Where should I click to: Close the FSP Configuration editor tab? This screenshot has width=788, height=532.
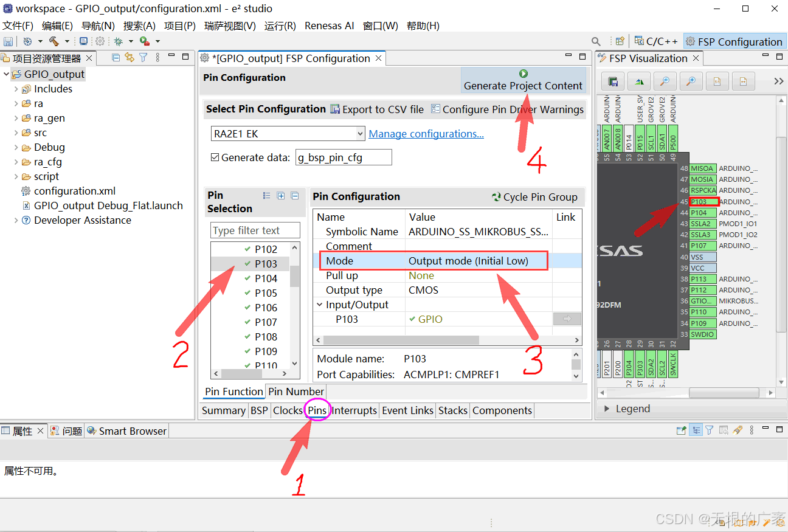378,58
